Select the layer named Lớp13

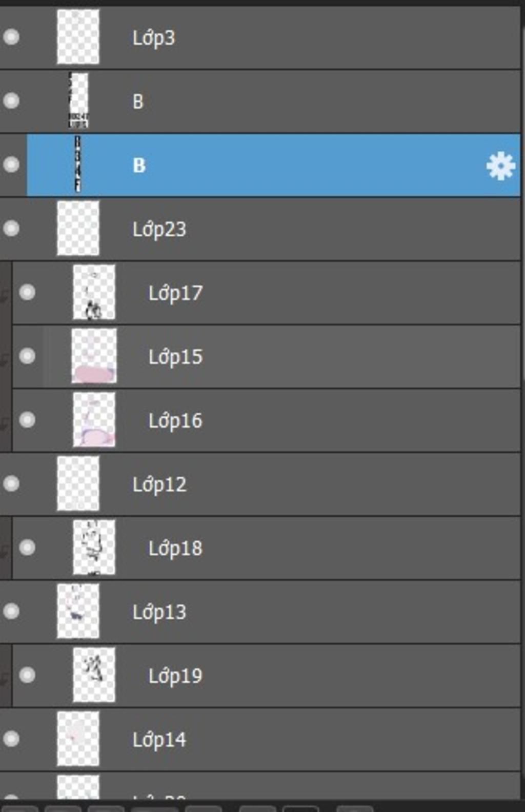point(159,612)
